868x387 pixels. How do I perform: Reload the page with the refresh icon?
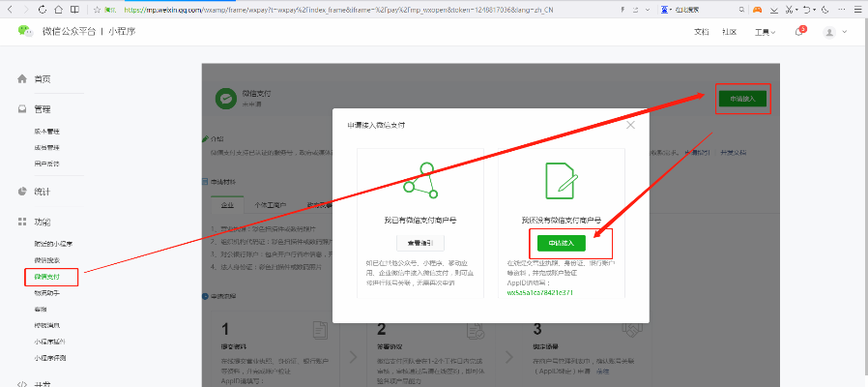click(43, 10)
